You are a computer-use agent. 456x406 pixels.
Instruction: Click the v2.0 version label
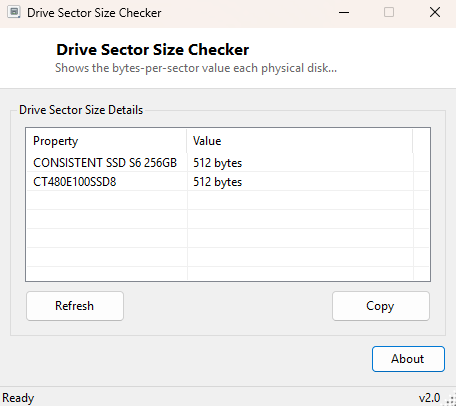tap(429, 398)
